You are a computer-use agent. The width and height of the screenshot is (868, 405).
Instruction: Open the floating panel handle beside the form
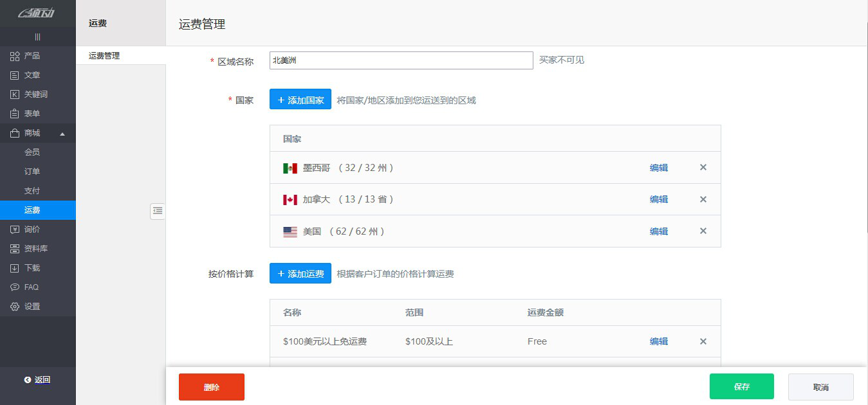click(158, 211)
